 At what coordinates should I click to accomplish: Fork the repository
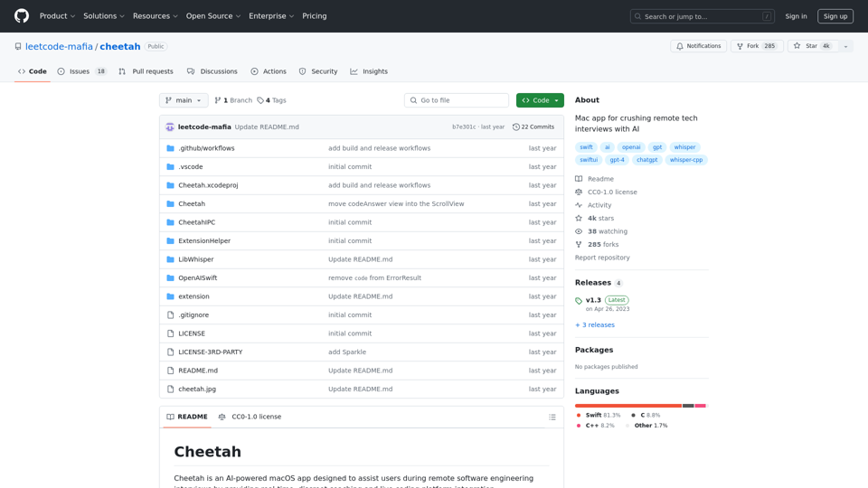(x=757, y=46)
